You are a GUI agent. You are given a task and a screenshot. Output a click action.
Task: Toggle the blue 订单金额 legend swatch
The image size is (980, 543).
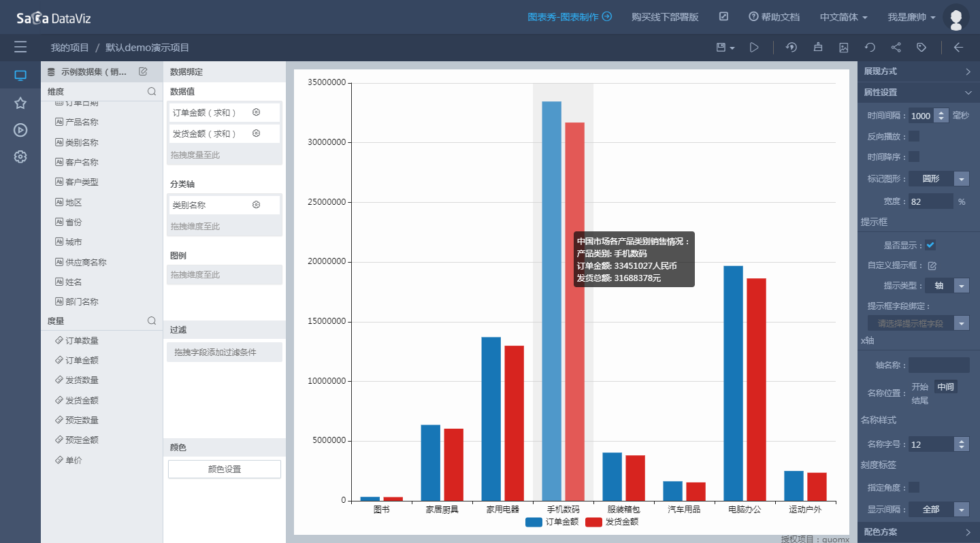click(534, 522)
